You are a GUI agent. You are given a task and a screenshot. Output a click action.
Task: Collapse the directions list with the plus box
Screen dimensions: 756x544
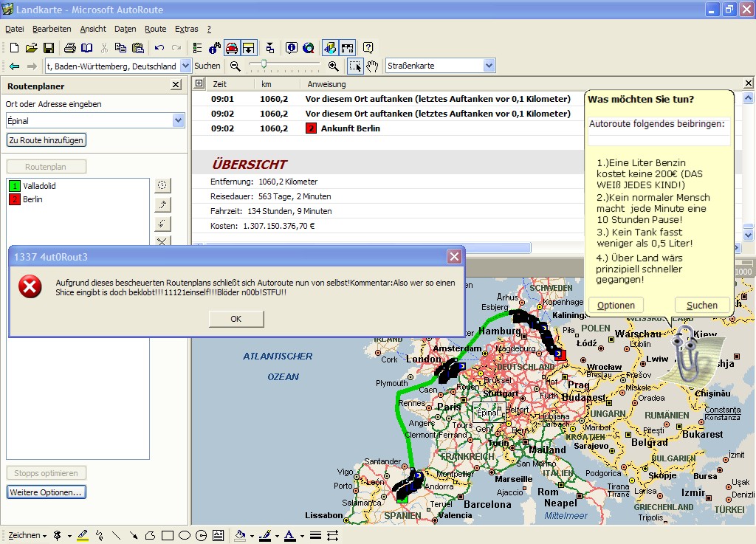pyautogui.click(x=199, y=83)
